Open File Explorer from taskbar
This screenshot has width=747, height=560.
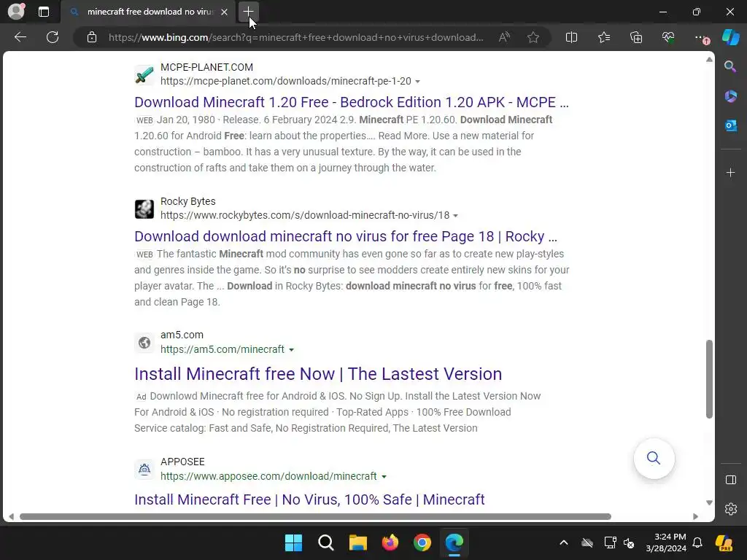(x=357, y=542)
